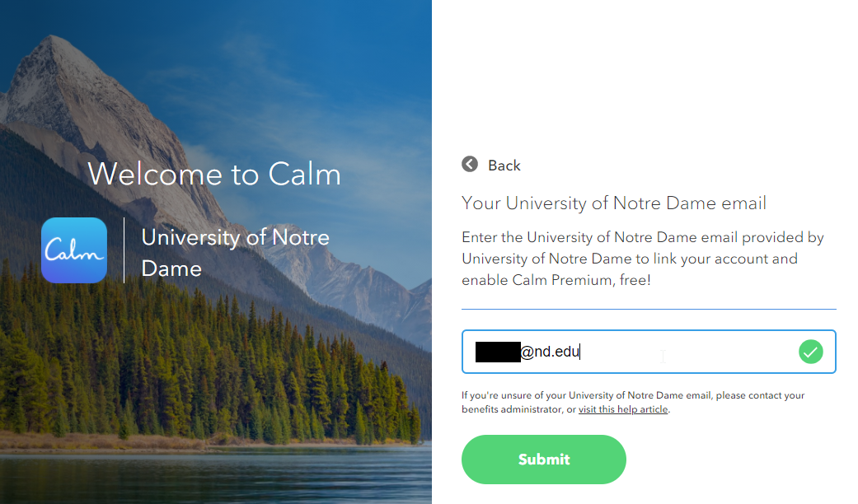Click the horizontal divider above the email field
The height and width of the screenshot is (504, 858).
(x=649, y=310)
